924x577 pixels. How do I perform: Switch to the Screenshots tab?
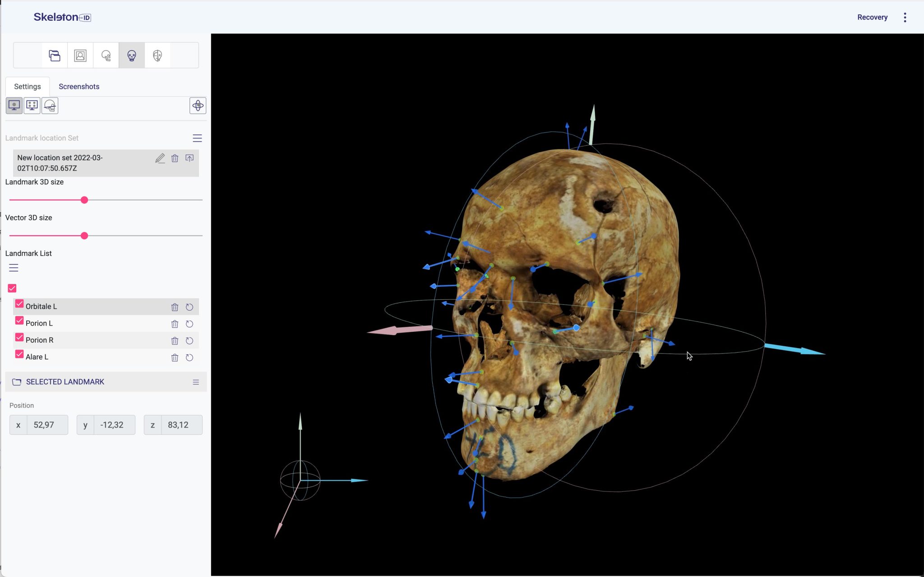pyautogui.click(x=79, y=87)
